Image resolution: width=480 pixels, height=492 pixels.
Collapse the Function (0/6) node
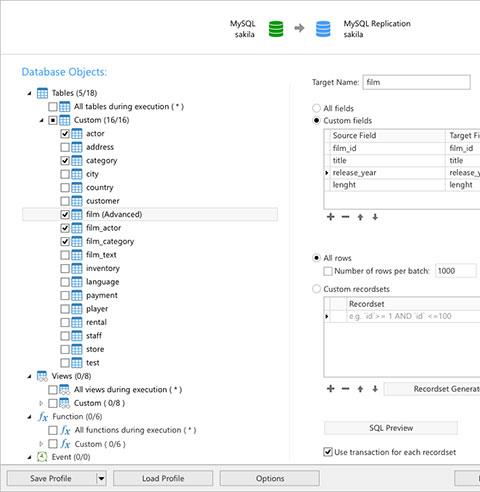click(x=29, y=417)
